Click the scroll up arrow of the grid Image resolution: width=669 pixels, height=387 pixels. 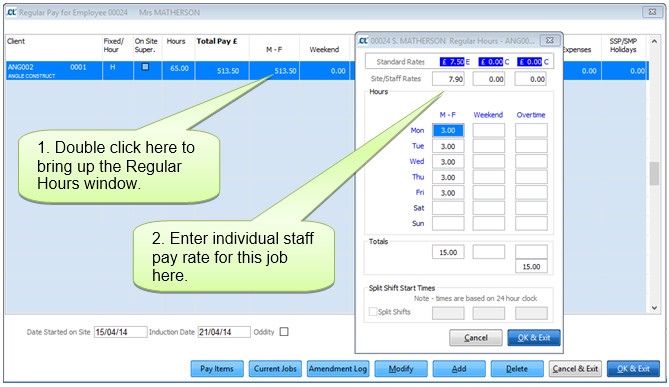[x=654, y=41]
